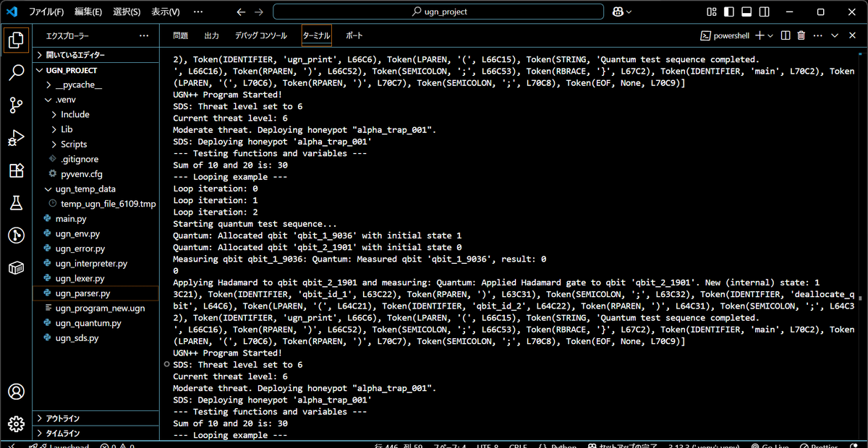Open the Copilot chat icon
This screenshot has width=868, height=448.
pyautogui.click(x=618, y=12)
